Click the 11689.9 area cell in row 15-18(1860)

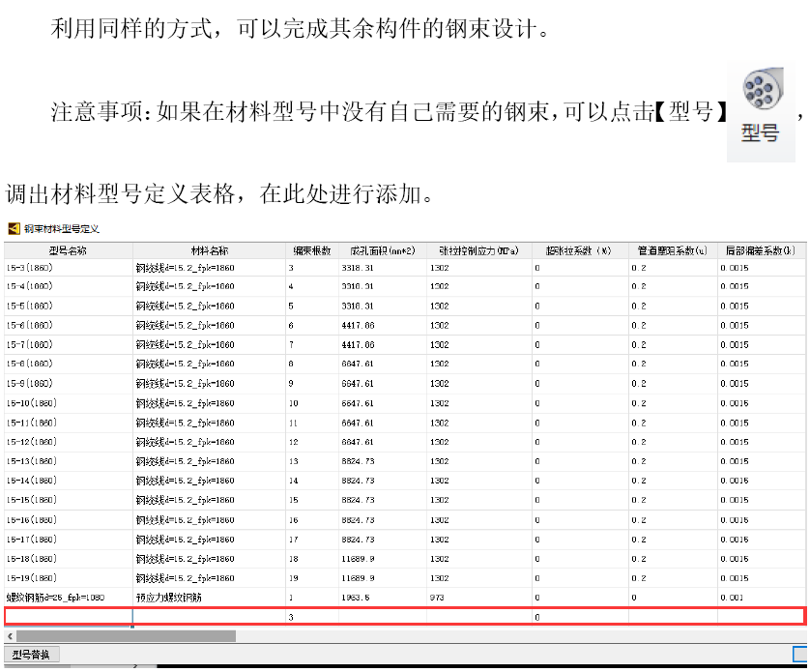pyautogui.click(x=382, y=559)
